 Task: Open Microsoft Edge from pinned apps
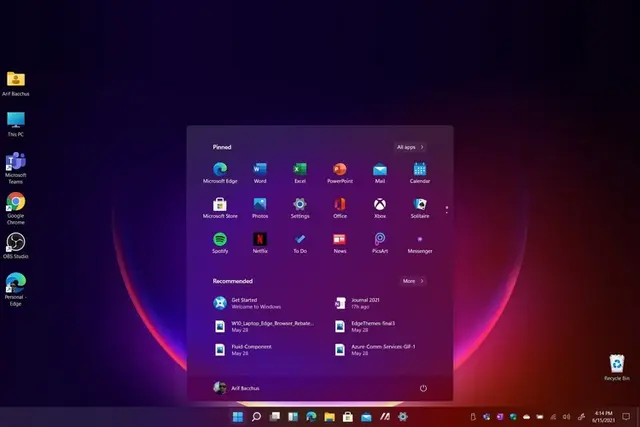coord(220,173)
